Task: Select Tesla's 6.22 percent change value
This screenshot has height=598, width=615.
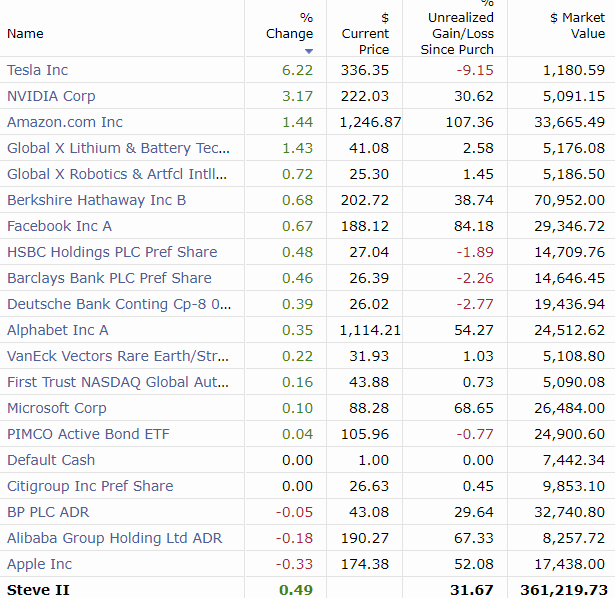Action: tap(297, 70)
